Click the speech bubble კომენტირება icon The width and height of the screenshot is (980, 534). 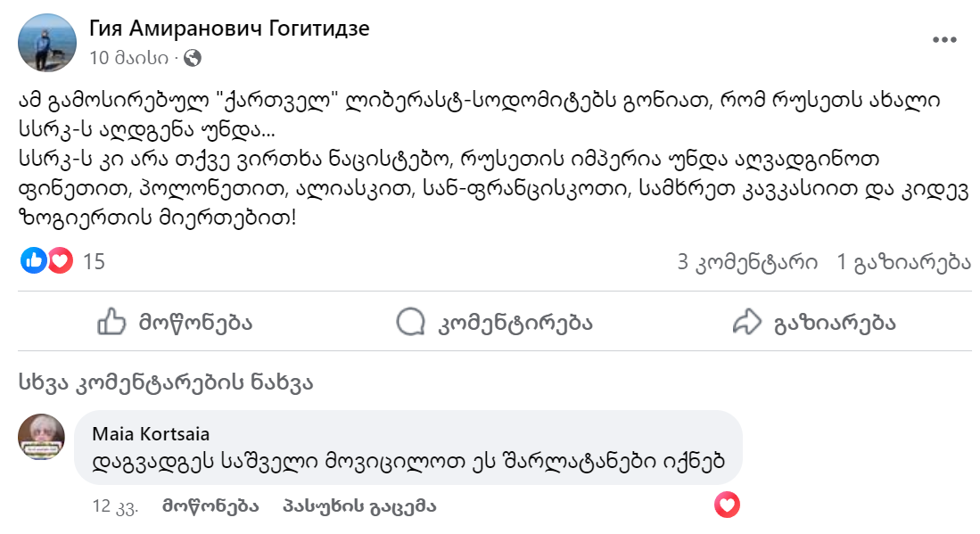tap(411, 322)
